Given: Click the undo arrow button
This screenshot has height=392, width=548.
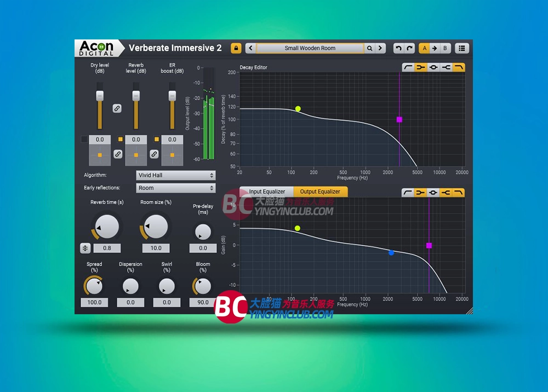Looking at the screenshot, I should 398,48.
